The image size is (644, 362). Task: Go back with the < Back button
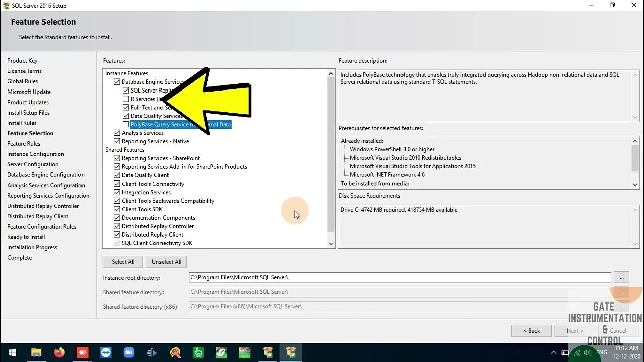(x=531, y=331)
